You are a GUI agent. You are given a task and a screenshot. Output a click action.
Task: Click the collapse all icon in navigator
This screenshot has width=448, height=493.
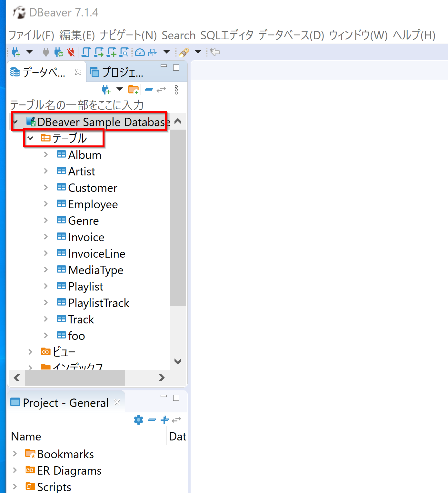click(149, 89)
